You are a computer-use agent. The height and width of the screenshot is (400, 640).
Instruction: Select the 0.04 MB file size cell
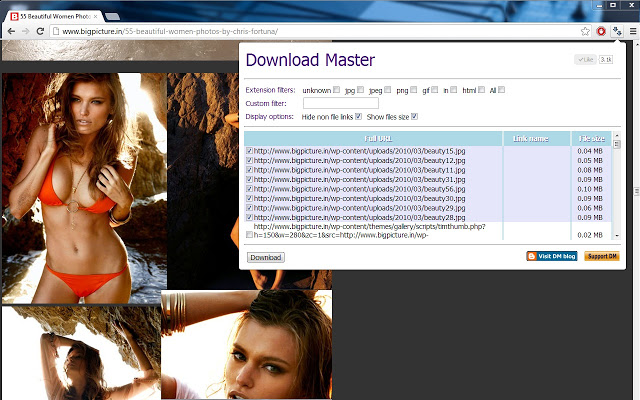590,151
